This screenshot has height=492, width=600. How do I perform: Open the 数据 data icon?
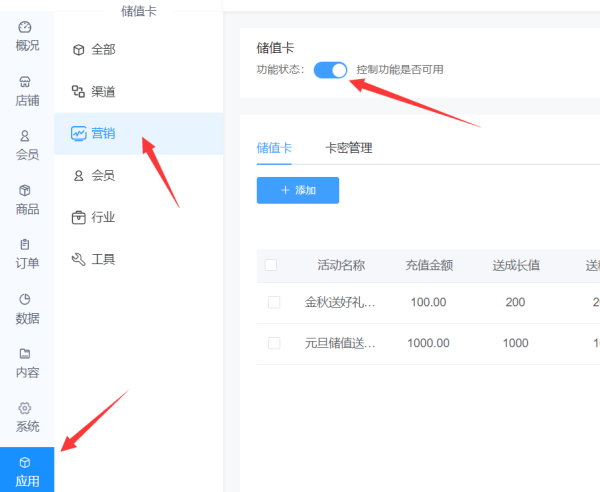(x=27, y=299)
